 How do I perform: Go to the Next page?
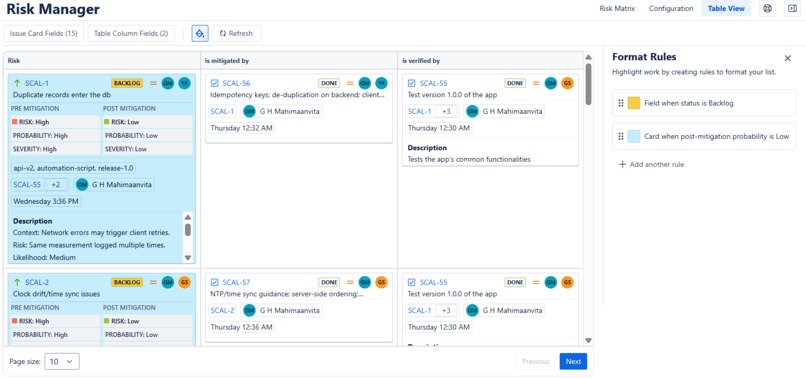click(573, 362)
